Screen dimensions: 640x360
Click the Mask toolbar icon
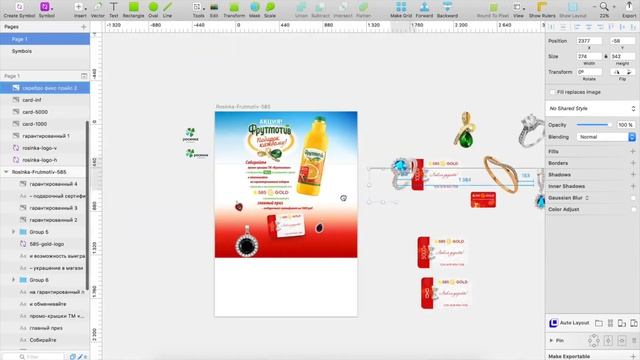pyautogui.click(x=254, y=7)
